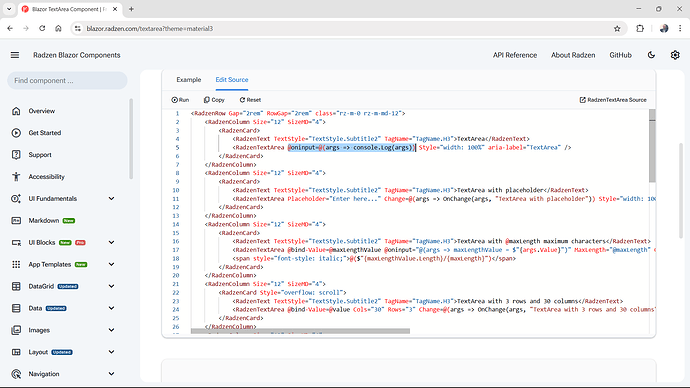Open RadzenTextArea Source link

pos(613,100)
